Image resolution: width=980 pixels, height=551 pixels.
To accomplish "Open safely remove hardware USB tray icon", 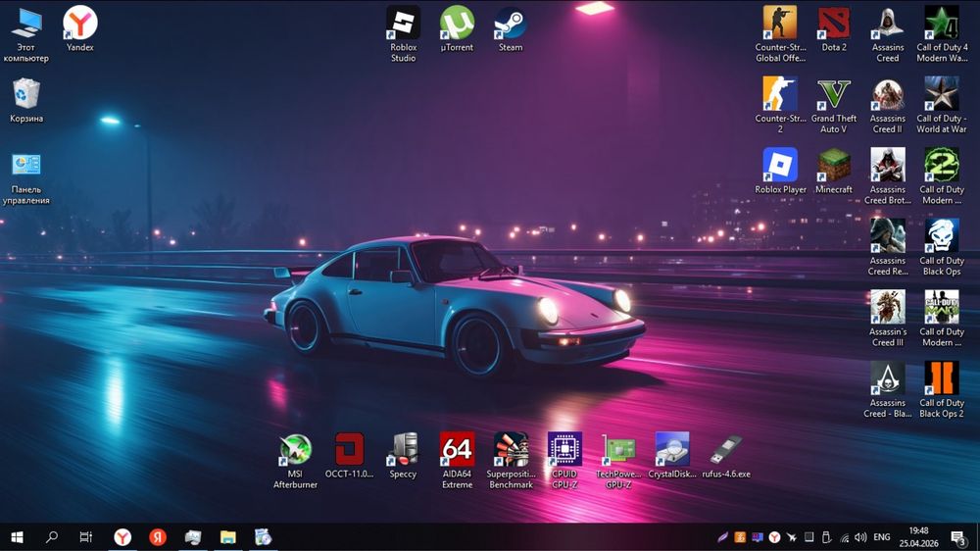I will 826,536.
